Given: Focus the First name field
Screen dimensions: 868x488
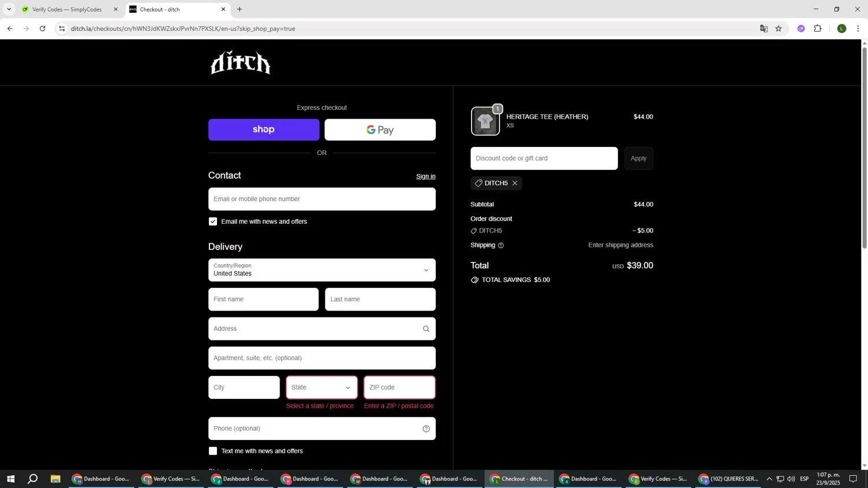Looking at the screenshot, I should 263,300.
